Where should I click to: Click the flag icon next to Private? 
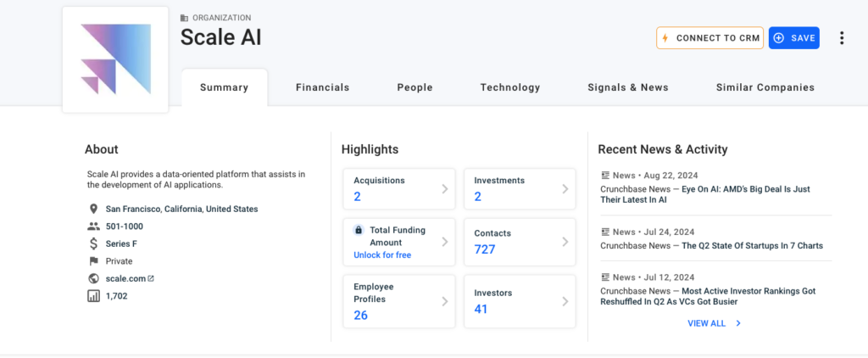(93, 261)
